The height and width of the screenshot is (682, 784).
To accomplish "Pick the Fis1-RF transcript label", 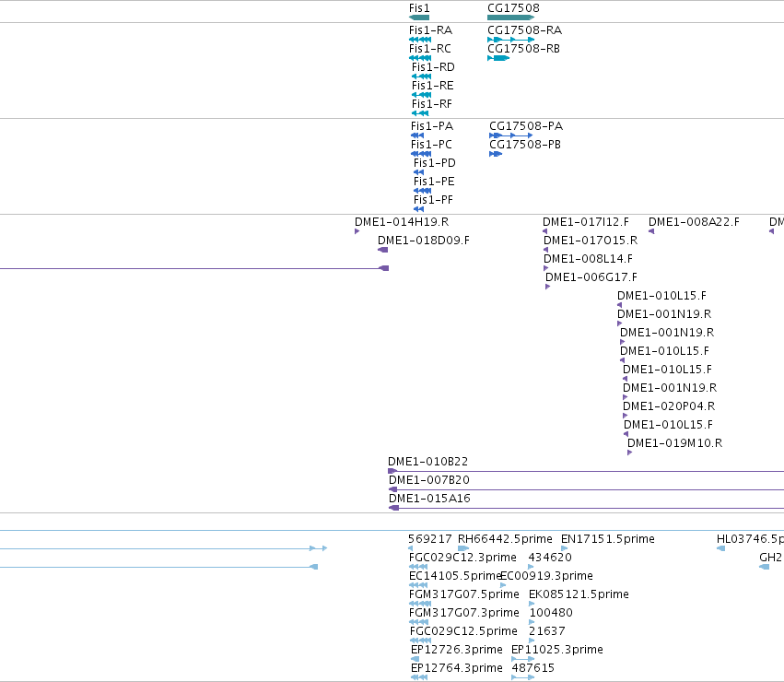I will coord(431,104).
